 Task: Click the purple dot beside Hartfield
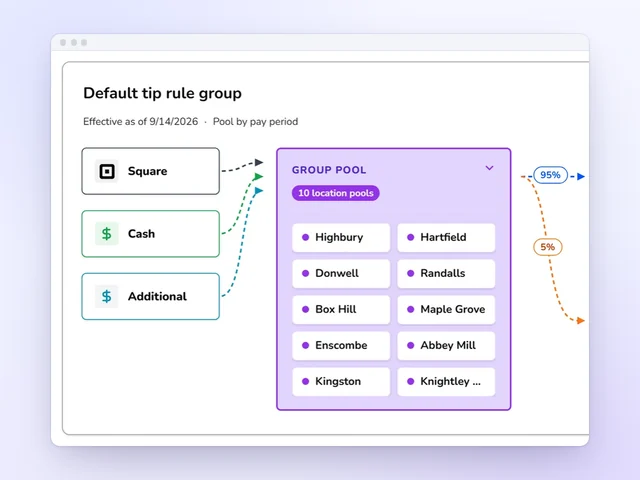click(411, 237)
